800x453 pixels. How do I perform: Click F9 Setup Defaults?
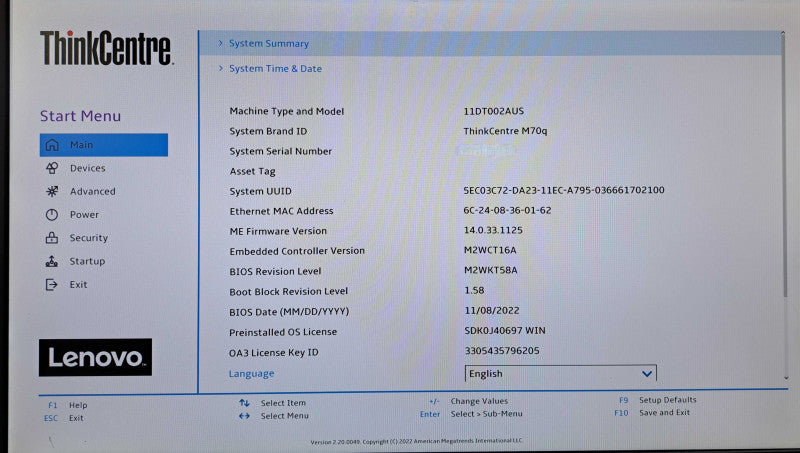658,400
